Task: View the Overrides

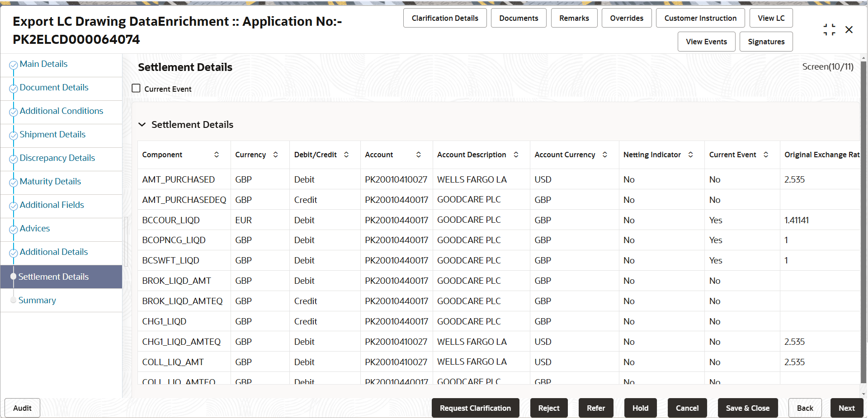Action: (x=627, y=18)
